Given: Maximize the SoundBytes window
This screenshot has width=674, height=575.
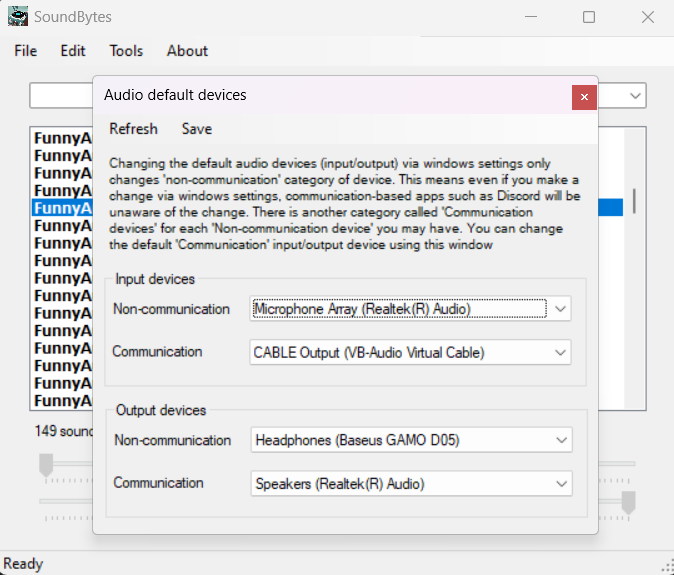Looking at the screenshot, I should point(589,17).
